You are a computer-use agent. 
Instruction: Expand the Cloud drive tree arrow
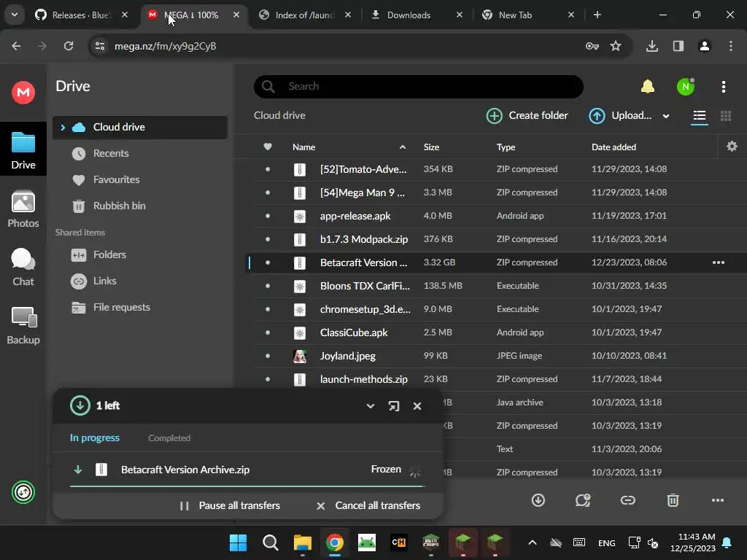pos(63,127)
